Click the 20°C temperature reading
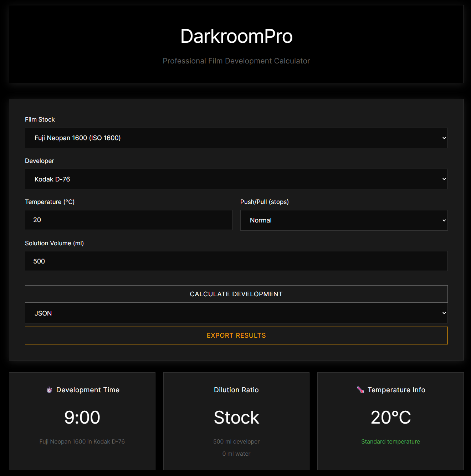Viewport: 471px width, 476px height. pos(390,417)
